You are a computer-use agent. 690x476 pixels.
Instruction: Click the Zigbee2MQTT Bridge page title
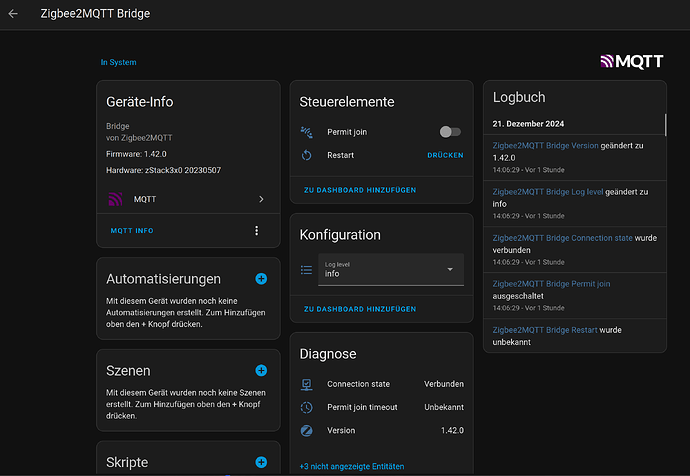(95, 14)
